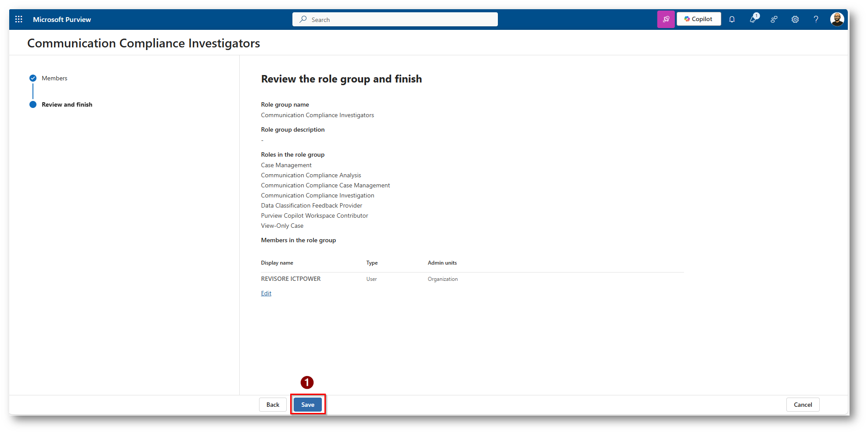Open the help question mark

point(816,19)
